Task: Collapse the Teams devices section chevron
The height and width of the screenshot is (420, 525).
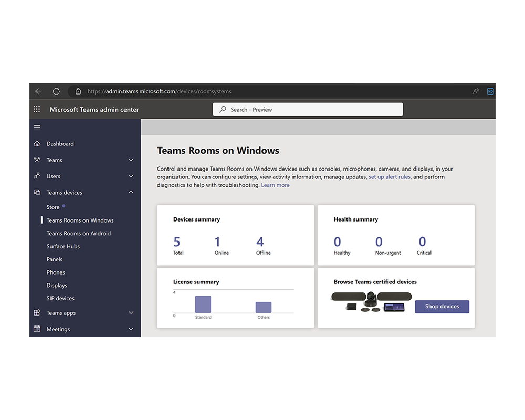Action: [x=131, y=192]
